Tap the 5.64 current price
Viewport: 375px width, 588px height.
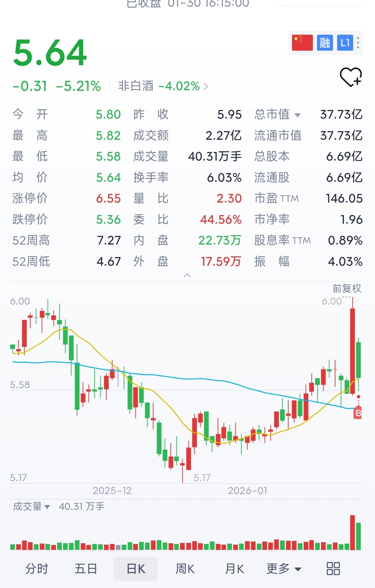[50, 53]
